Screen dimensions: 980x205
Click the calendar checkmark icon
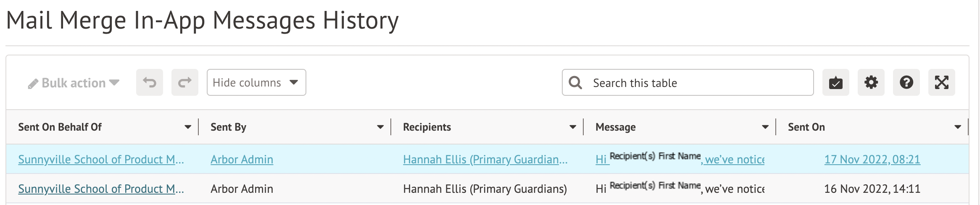pos(835,82)
